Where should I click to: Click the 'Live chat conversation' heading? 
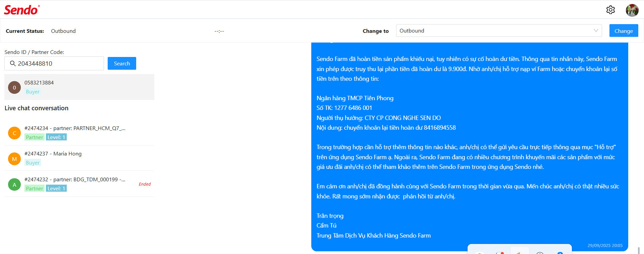[x=37, y=108]
